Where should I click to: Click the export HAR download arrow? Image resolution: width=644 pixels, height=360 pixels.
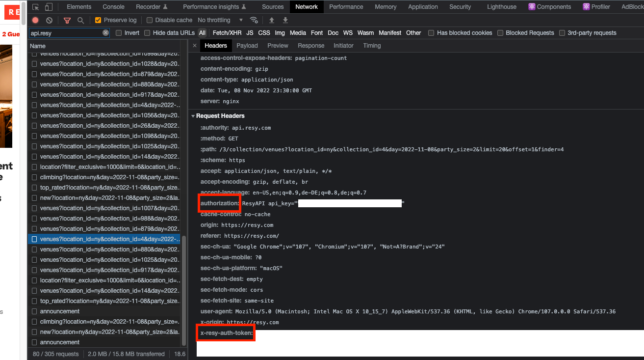[285, 20]
